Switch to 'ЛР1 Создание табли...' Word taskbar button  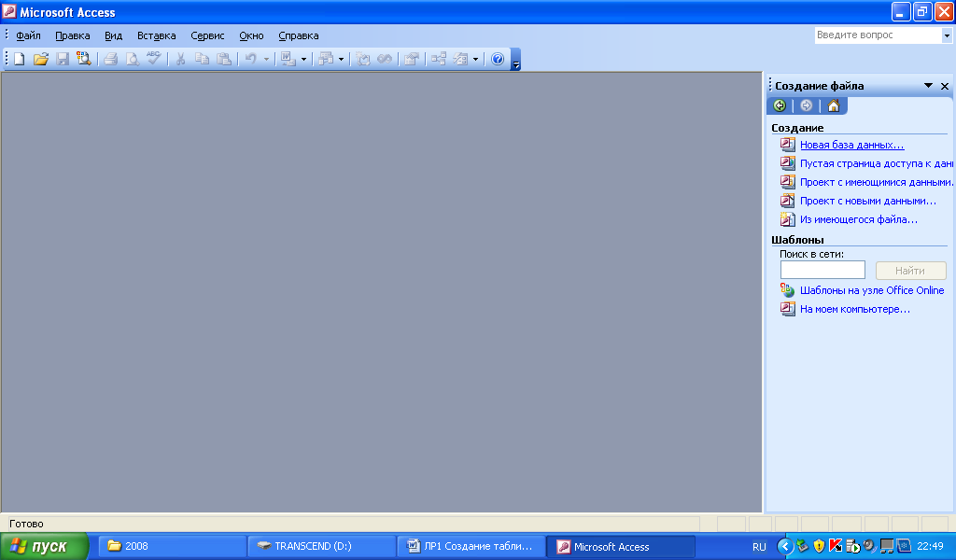[x=471, y=546]
